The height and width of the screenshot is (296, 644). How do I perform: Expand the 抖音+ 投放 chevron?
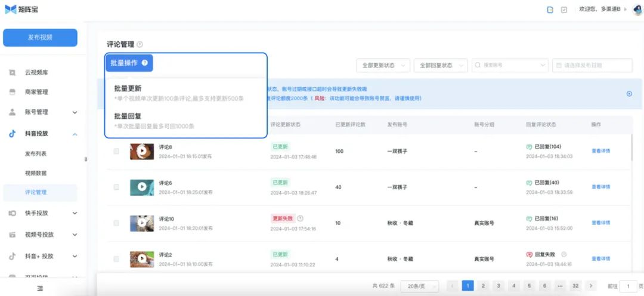click(x=75, y=256)
